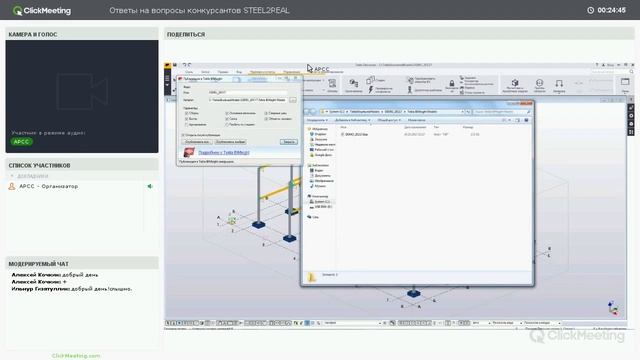This screenshot has height=360, width=640.
Task: Open the second Tekla ribbon tab
Action: 205,72
